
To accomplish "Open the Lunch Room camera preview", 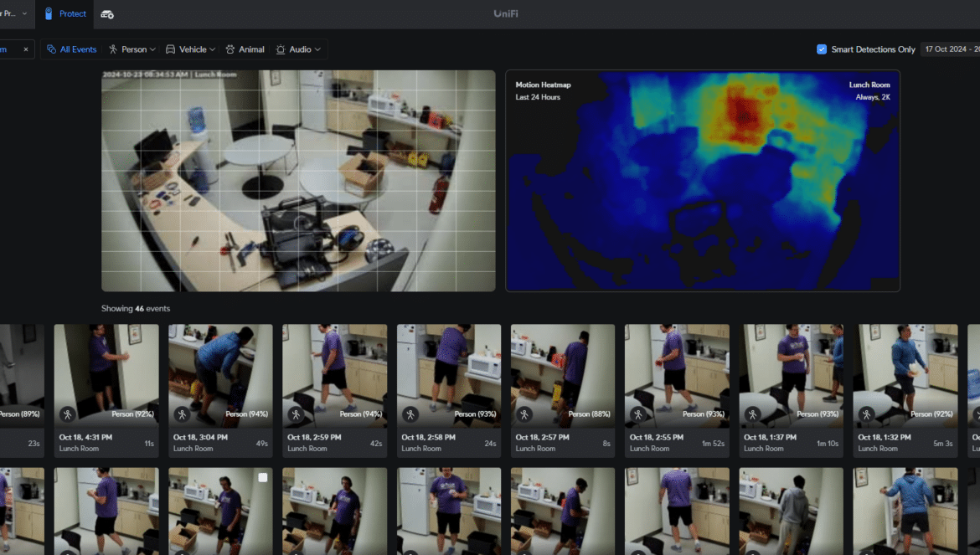I will click(298, 181).
